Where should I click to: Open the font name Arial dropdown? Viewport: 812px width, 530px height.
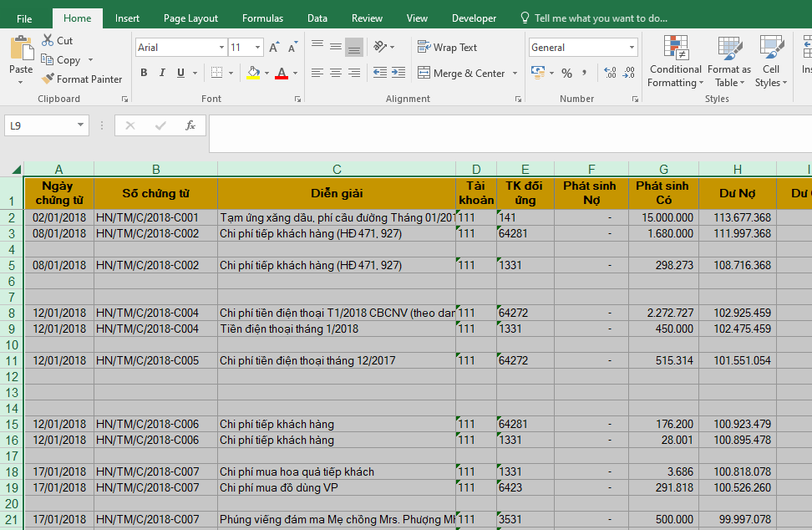[x=221, y=48]
